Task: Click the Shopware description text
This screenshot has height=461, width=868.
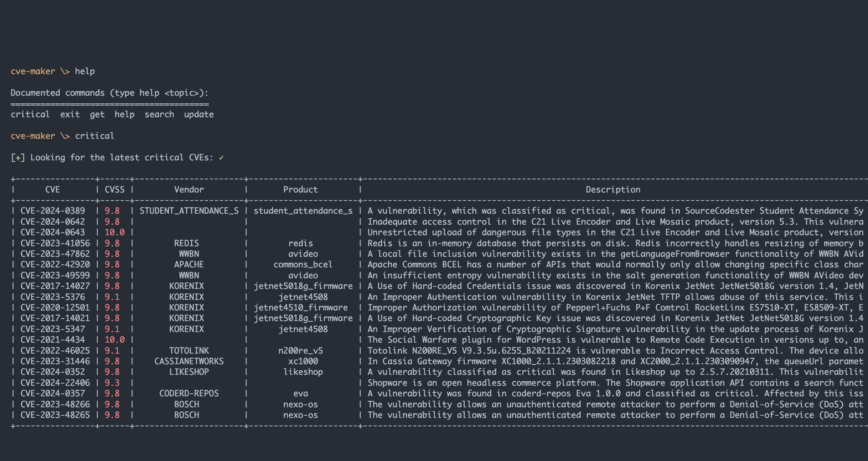Action: coord(616,383)
